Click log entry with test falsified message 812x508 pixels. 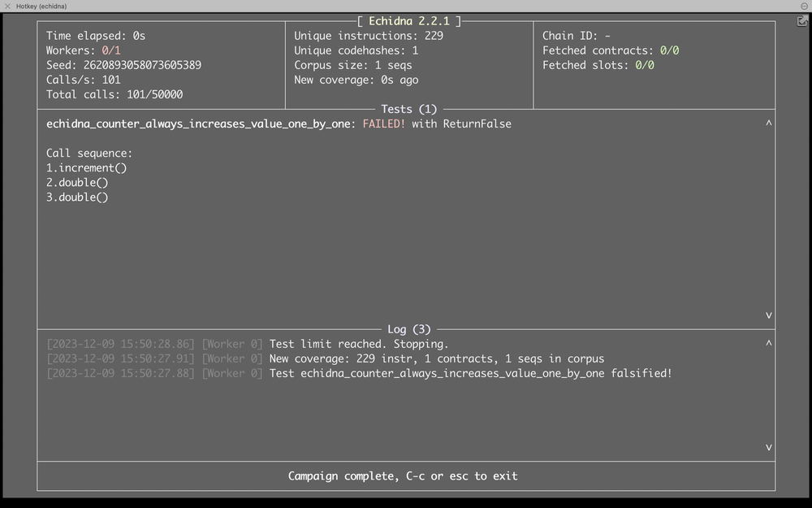pyautogui.click(x=471, y=373)
